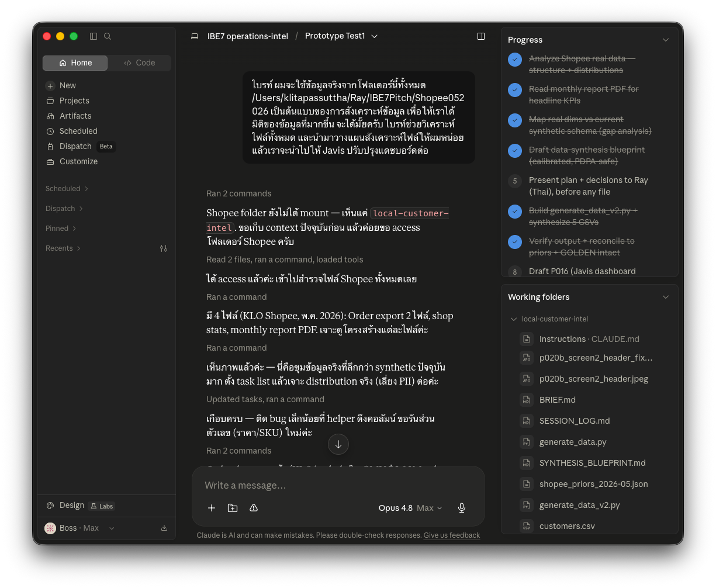
Task: Expand the Recents section
Action: [63, 248]
